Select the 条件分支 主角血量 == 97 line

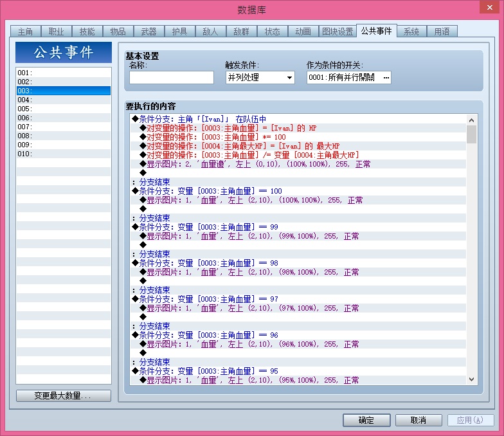point(298,299)
